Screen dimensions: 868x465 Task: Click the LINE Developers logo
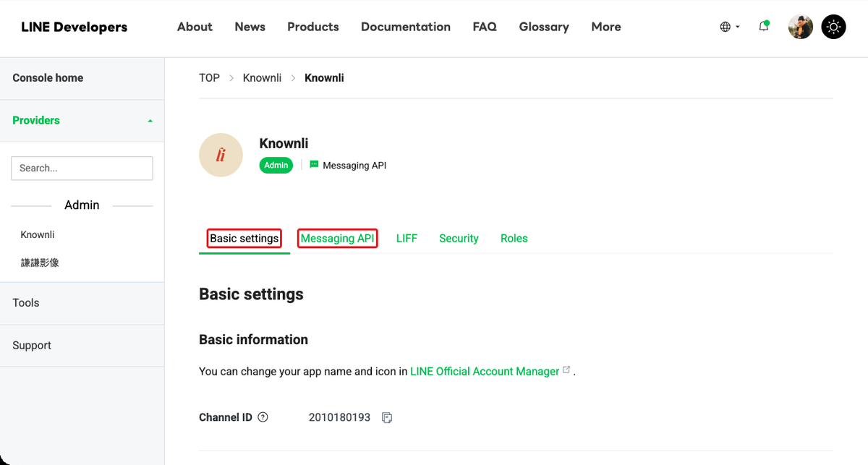(74, 27)
